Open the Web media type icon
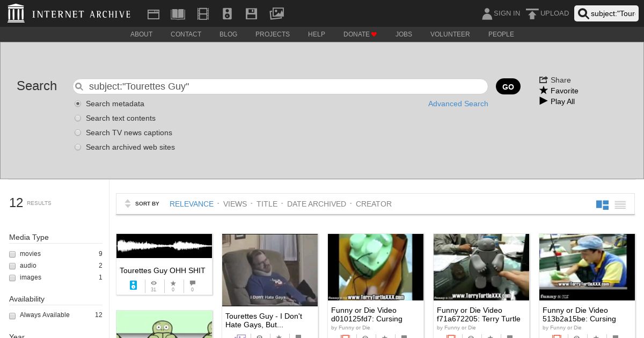Screen dimensions: 644x338 click(153, 14)
